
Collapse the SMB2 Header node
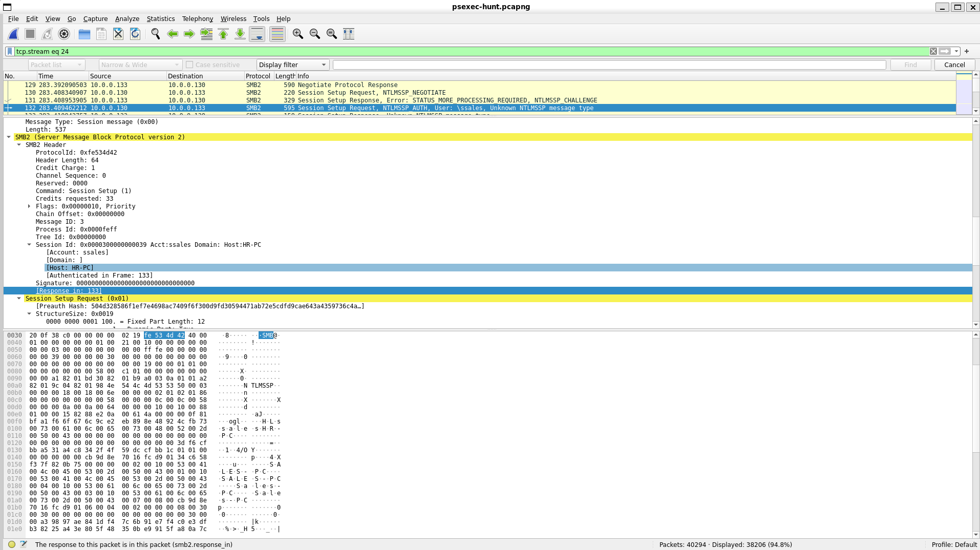[x=19, y=145]
